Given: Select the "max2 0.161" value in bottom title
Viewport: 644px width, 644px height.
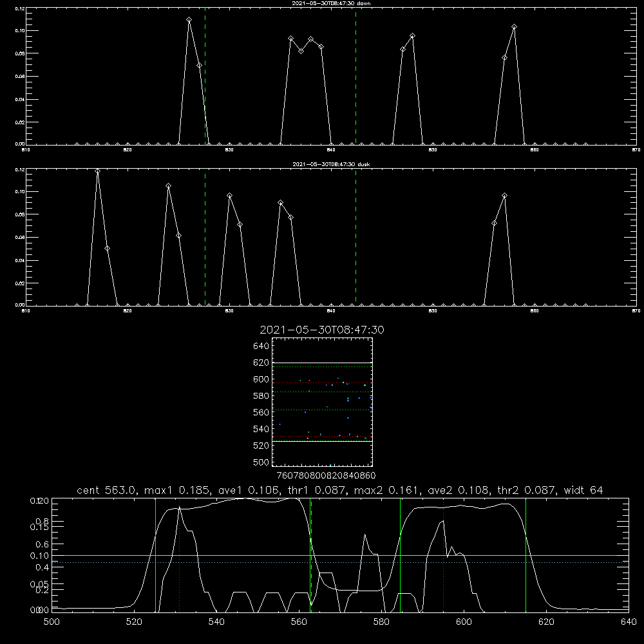Looking at the screenshot, I should (x=387, y=490).
